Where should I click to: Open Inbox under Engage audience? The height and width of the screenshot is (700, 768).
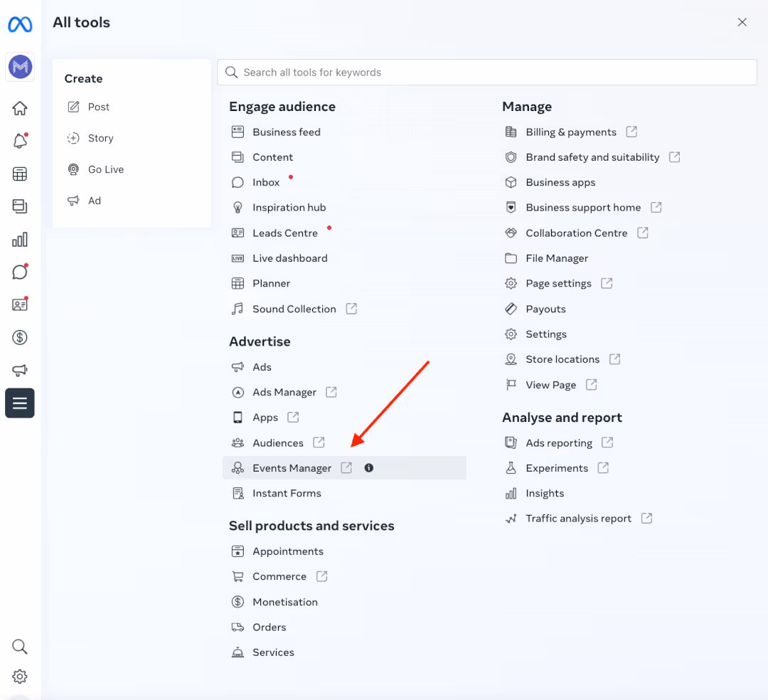click(255, 182)
